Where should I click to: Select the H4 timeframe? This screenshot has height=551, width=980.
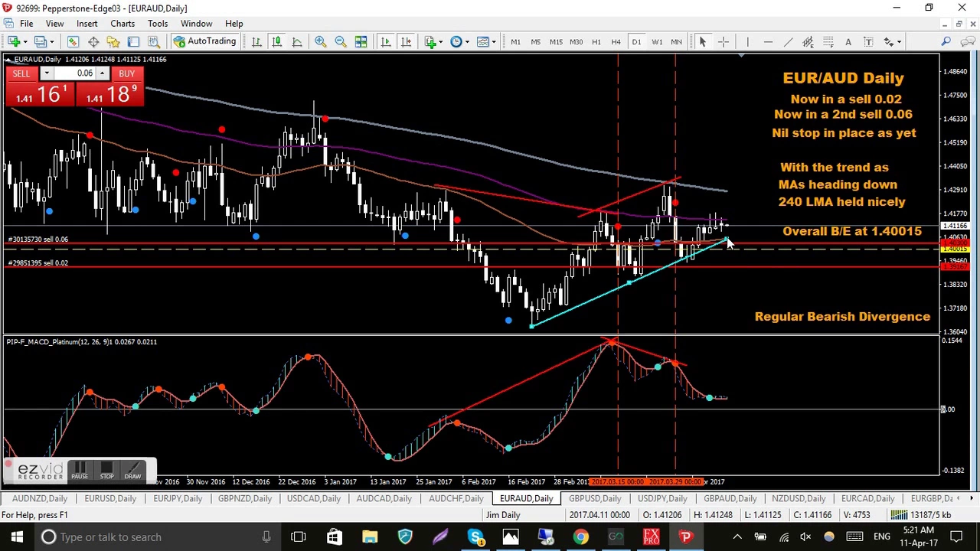coord(616,41)
